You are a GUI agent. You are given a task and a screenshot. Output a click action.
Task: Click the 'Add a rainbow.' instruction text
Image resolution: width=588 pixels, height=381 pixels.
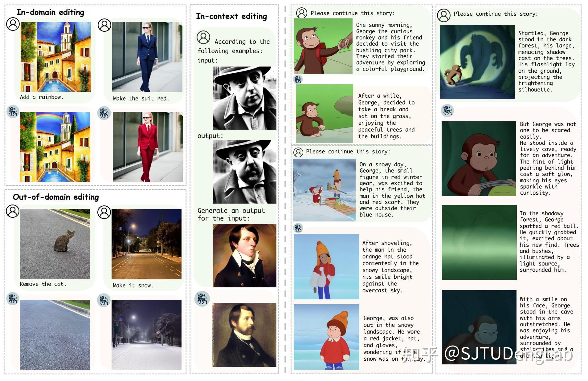pos(42,97)
